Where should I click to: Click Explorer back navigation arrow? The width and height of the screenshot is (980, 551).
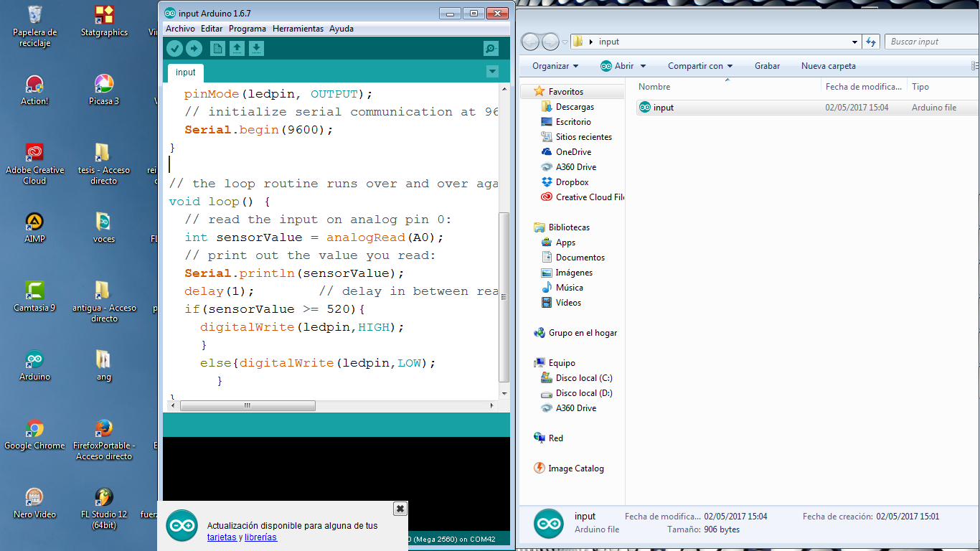click(x=530, y=42)
